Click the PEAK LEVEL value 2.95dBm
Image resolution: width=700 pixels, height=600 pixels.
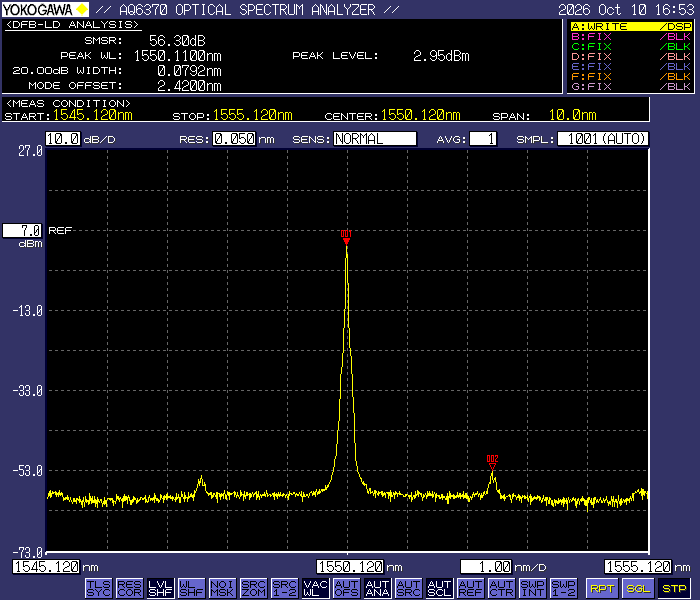tap(441, 56)
